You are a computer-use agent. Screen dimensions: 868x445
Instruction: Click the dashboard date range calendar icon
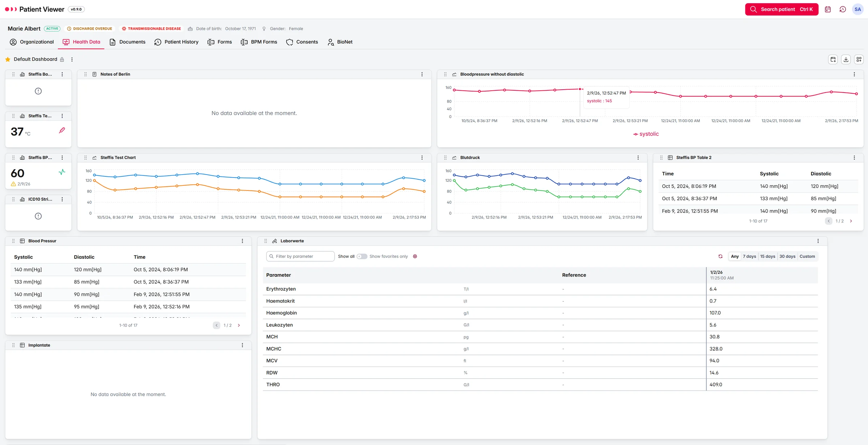(833, 59)
